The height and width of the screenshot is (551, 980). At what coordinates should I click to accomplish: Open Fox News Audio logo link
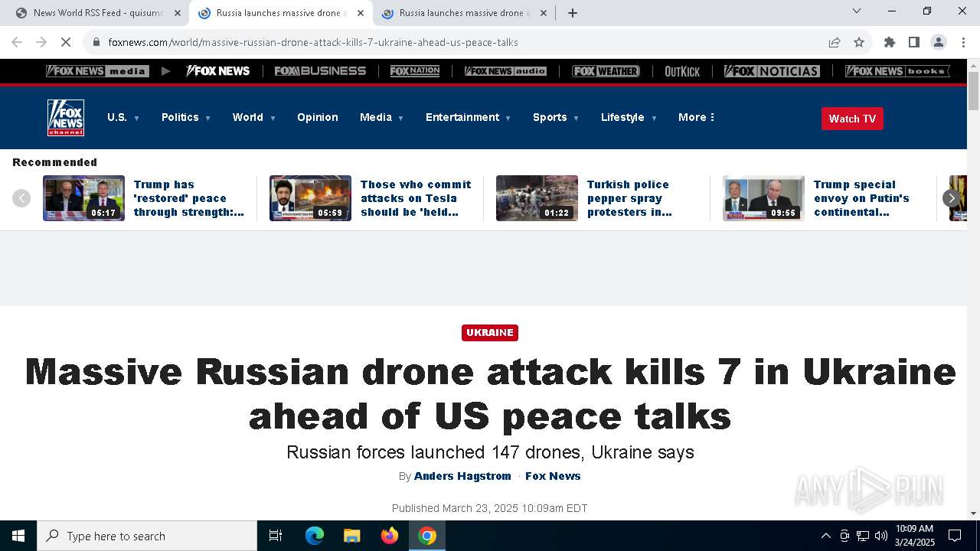pyautogui.click(x=505, y=71)
